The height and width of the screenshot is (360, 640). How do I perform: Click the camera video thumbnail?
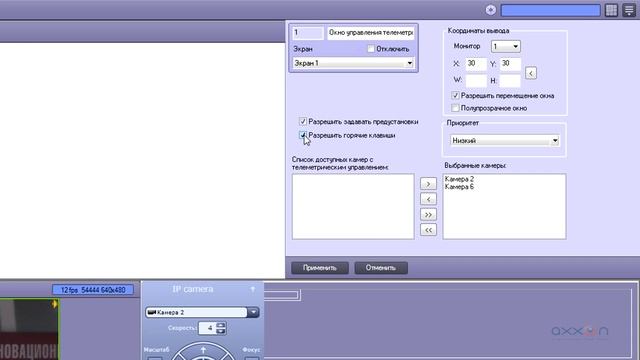coord(29,329)
